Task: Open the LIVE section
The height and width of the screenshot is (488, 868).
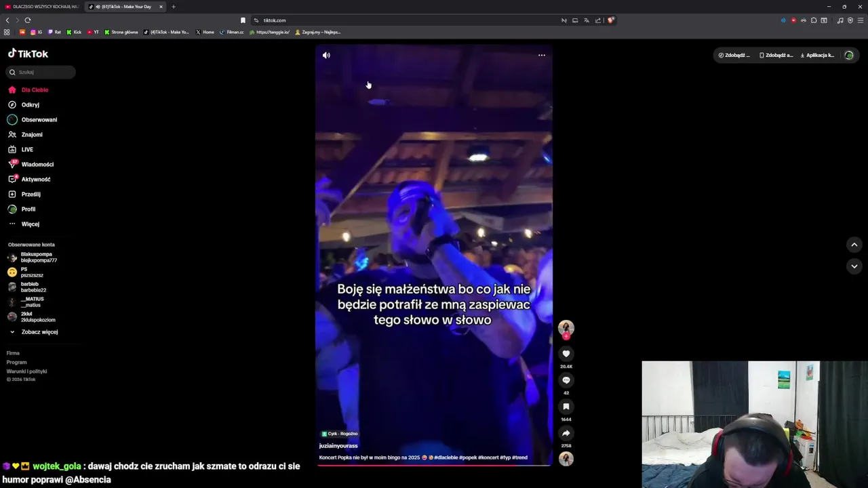Action: 20,149
